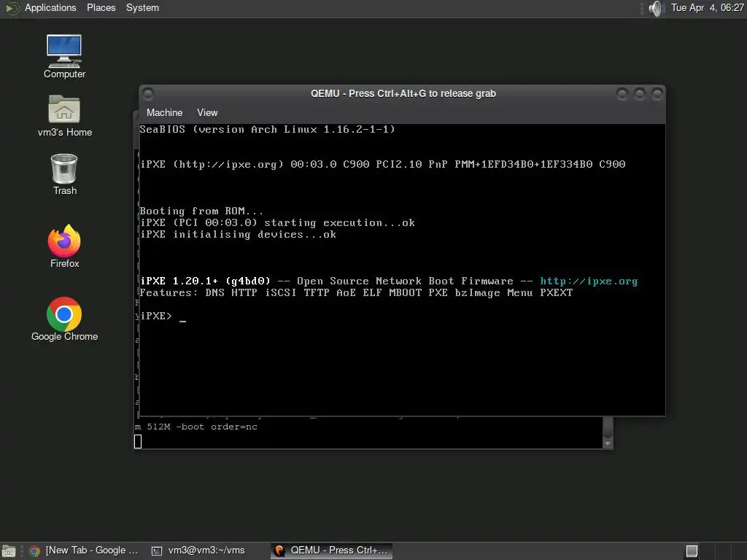The image size is (747, 560).
Task: Click the SeaBIOS version text line
Action: pos(267,130)
